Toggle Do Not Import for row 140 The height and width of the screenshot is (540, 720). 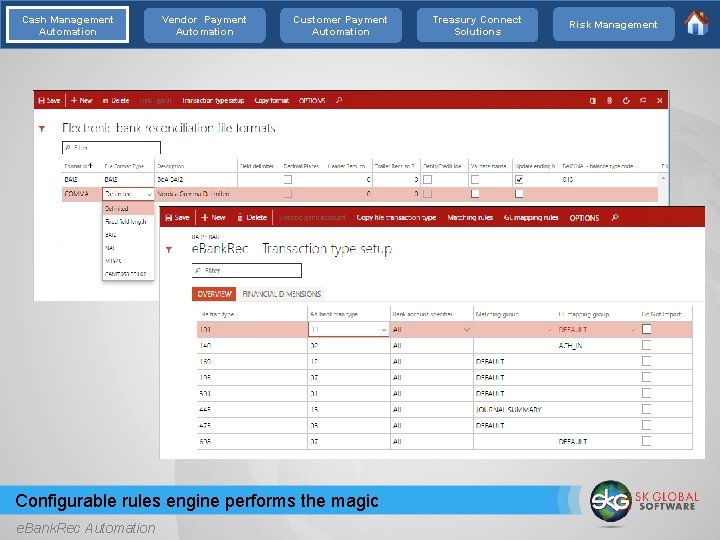[647, 345]
